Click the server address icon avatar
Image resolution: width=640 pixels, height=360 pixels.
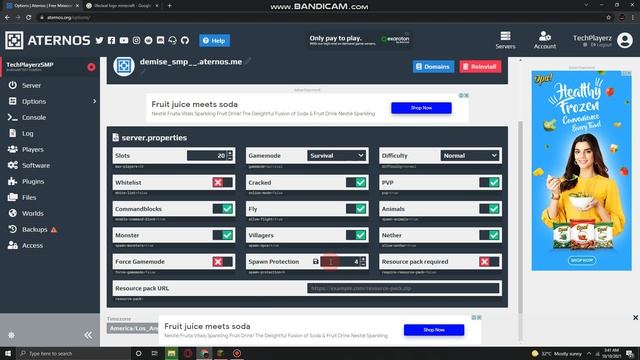pos(124,66)
